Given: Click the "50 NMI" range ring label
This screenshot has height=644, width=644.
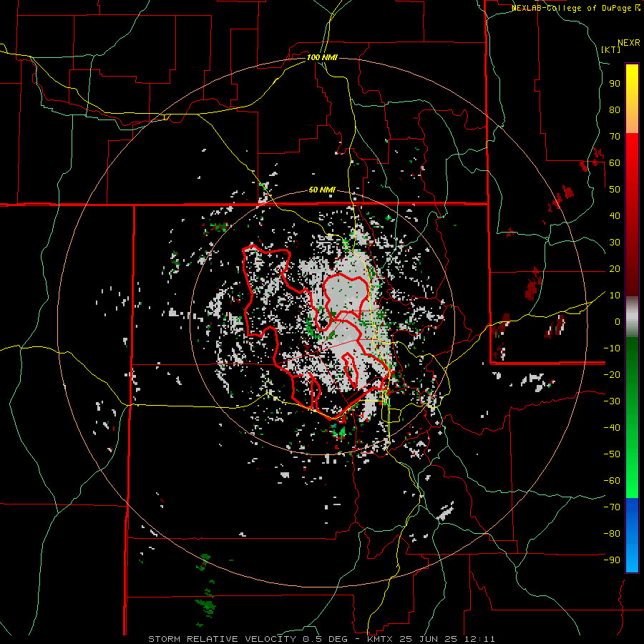Looking at the screenshot, I should 322,190.
